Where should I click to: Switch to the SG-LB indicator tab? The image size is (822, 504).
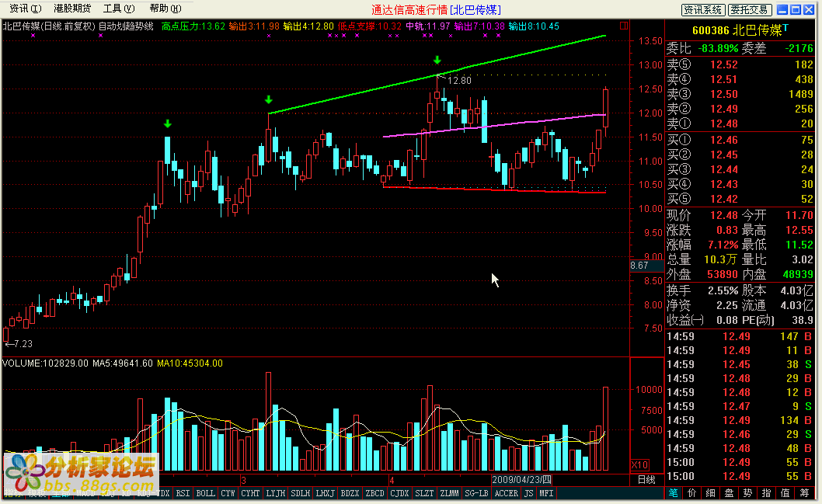(476, 493)
